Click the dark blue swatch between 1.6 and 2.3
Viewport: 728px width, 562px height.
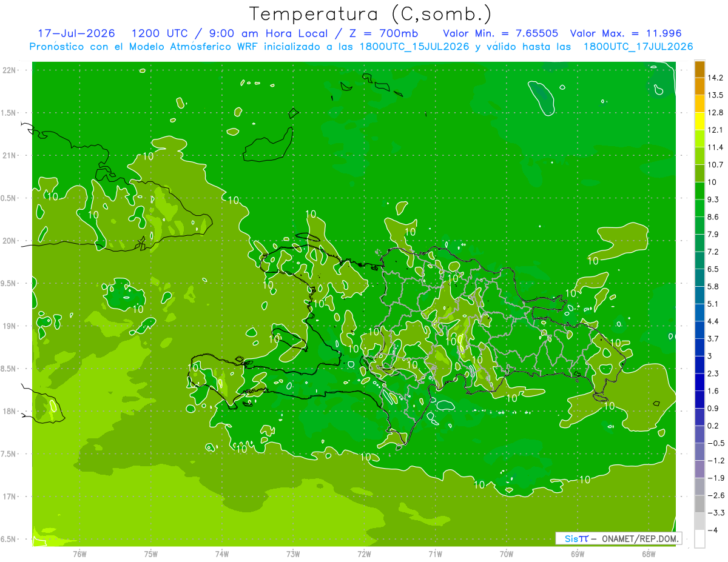(x=699, y=382)
